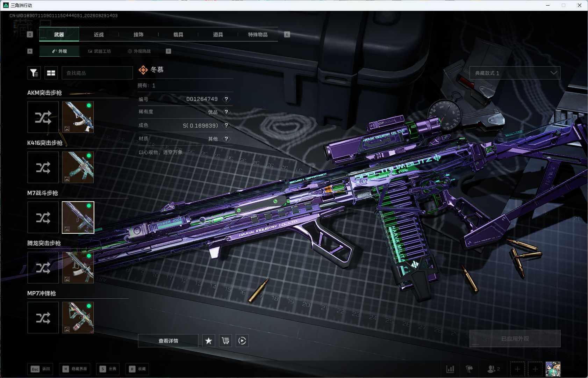Click the rarity value 优品
588x378 pixels.
coord(213,112)
